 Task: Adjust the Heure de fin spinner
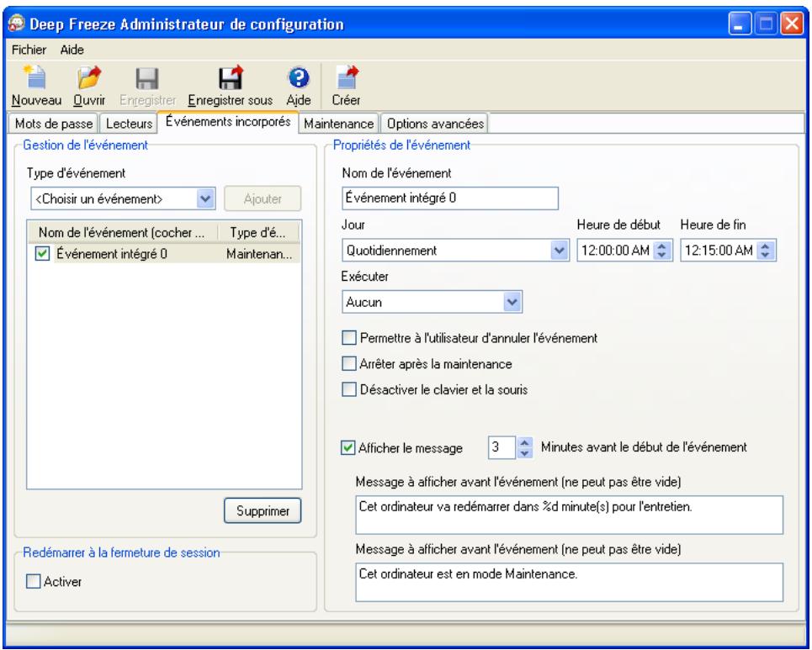pyautogui.click(x=766, y=251)
